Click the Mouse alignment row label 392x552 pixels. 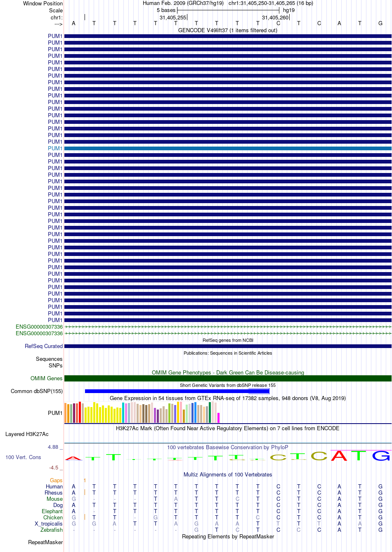54,499
